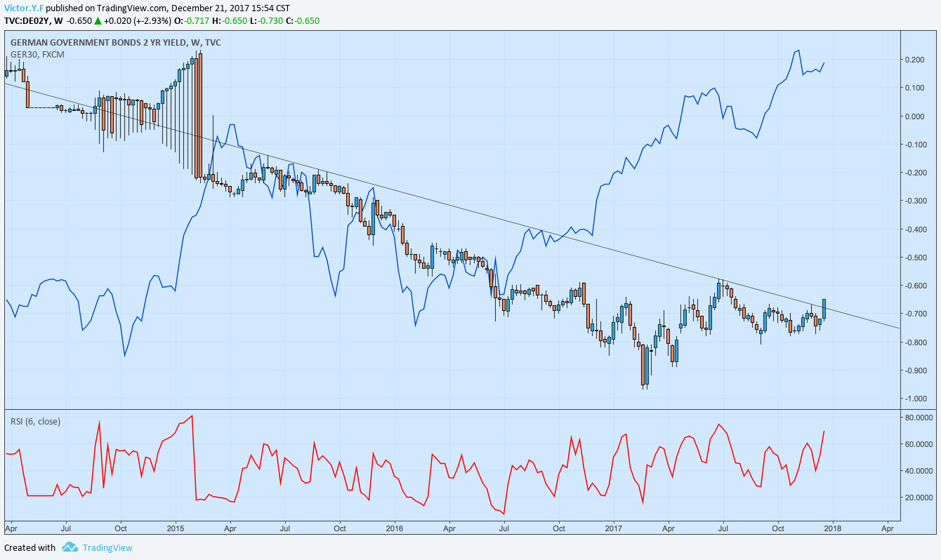Click the Created with text
This screenshot has width=941, height=560.
(29, 547)
